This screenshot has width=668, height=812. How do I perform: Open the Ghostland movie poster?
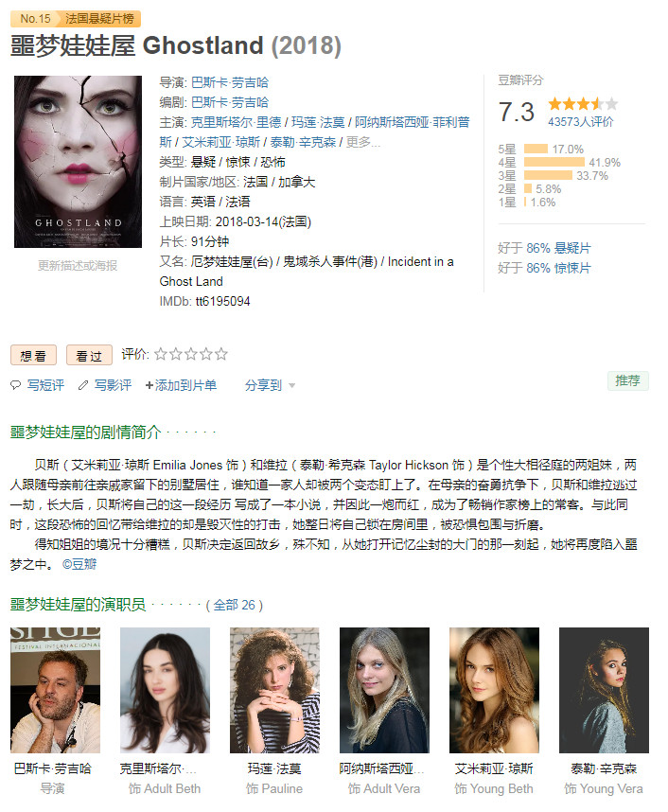[78, 162]
